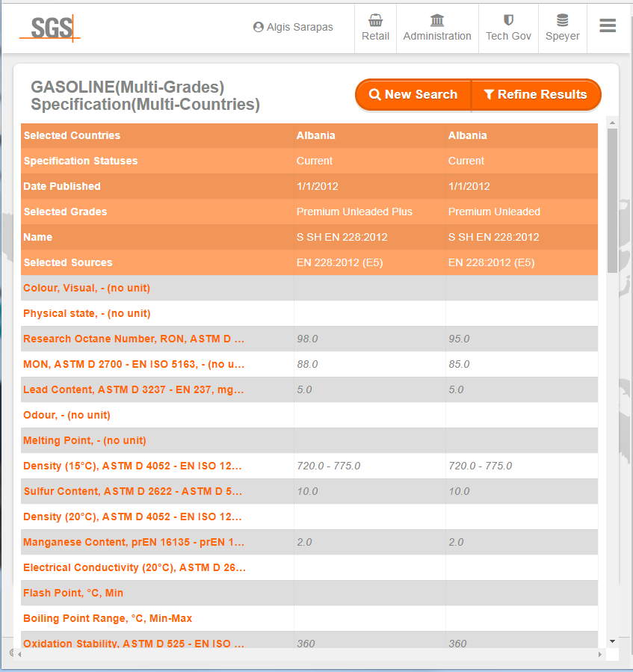
Task: Open Density (20°C) property link
Action: pyautogui.click(x=132, y=517)
